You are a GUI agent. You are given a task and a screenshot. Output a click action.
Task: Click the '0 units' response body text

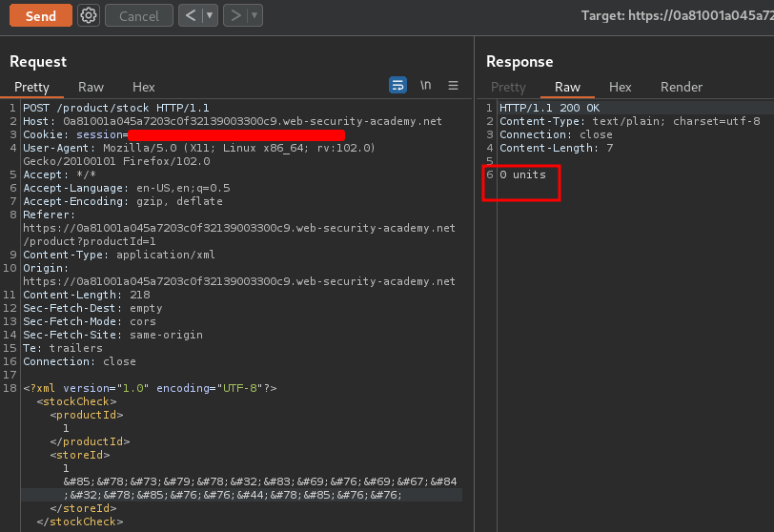tap(522, 174)
